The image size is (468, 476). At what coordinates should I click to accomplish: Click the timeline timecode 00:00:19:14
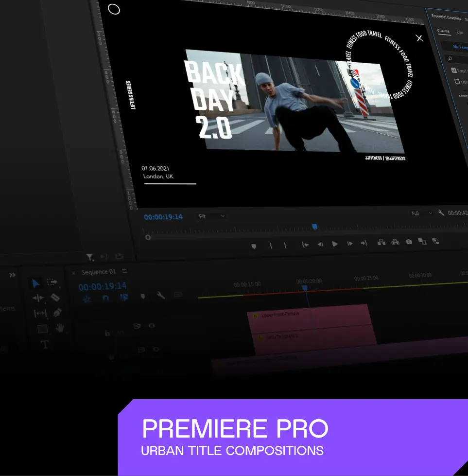(102, 286)
